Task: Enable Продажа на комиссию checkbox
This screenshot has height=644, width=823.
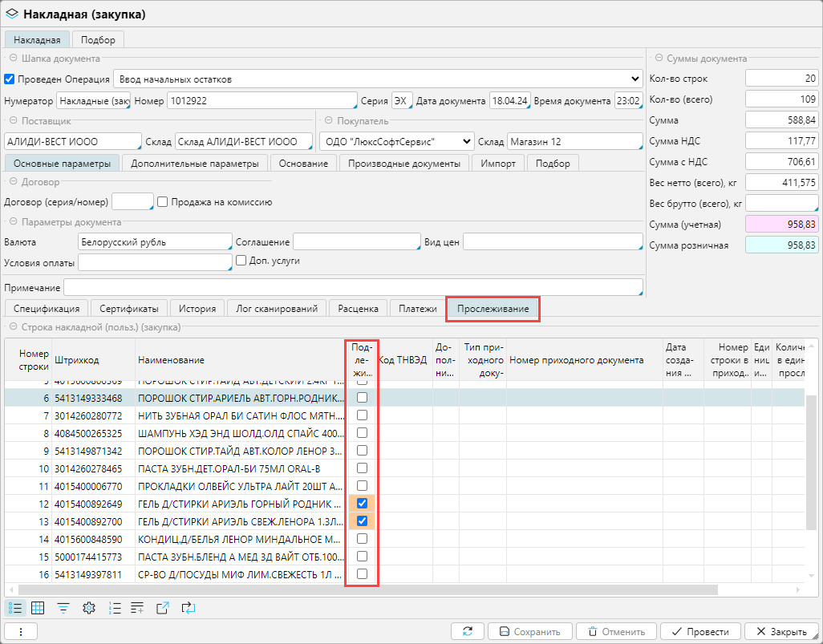Action: coord(162,202)
